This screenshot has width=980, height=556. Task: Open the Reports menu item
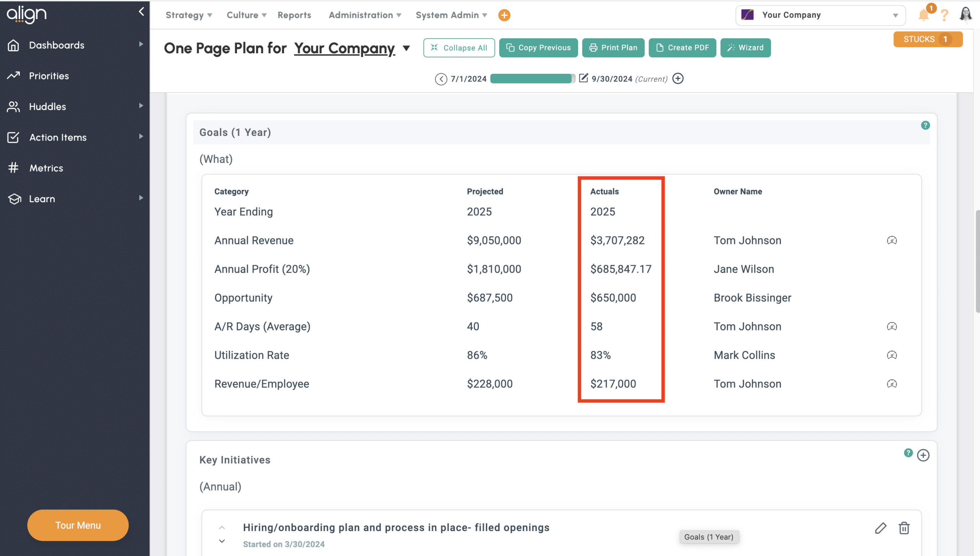click(x=294, y=15)
